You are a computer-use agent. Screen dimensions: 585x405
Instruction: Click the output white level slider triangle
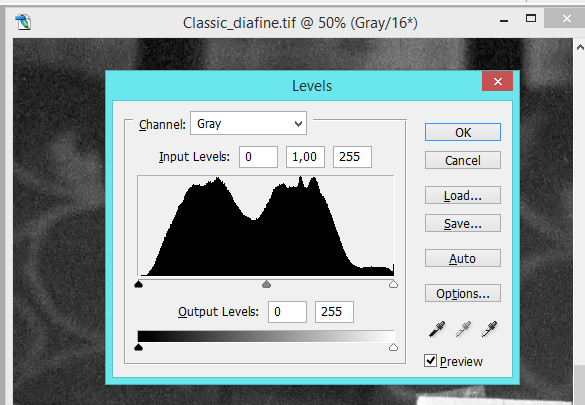coord(393,348)
